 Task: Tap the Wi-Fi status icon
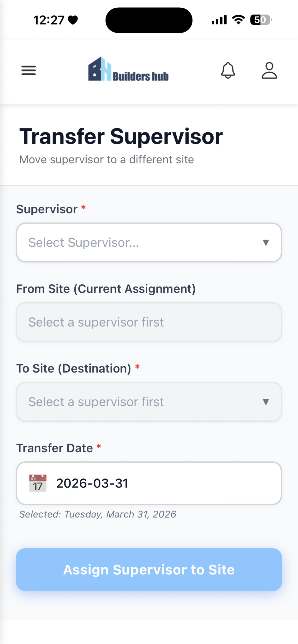(x=238, y=20)
